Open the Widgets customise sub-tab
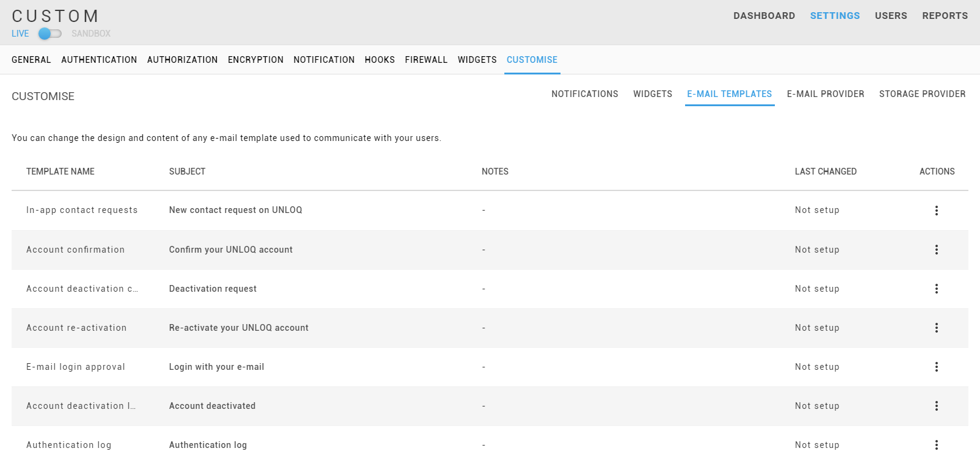The height and width of the screenshot is (462, 980). click(652, 94)
